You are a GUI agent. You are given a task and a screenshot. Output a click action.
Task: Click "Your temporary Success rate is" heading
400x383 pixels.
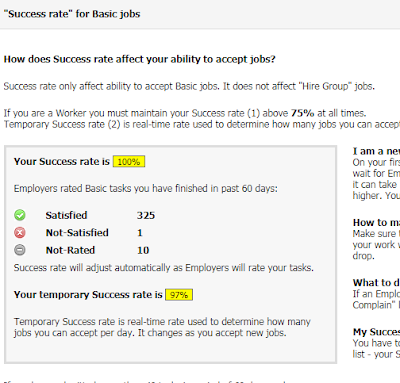(88, 295)
